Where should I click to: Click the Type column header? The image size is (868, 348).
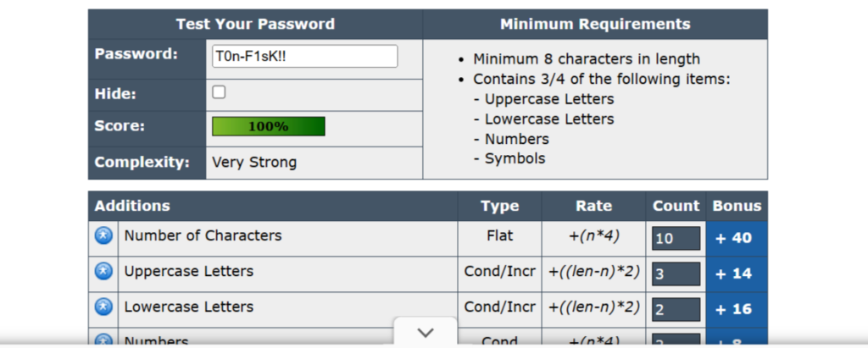[x=499, y=206]
